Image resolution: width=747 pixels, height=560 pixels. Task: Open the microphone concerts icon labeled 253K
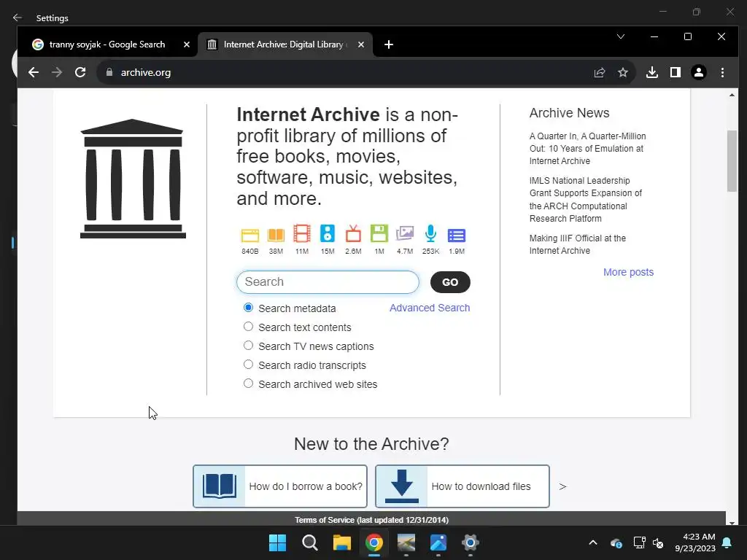(430, 233)
